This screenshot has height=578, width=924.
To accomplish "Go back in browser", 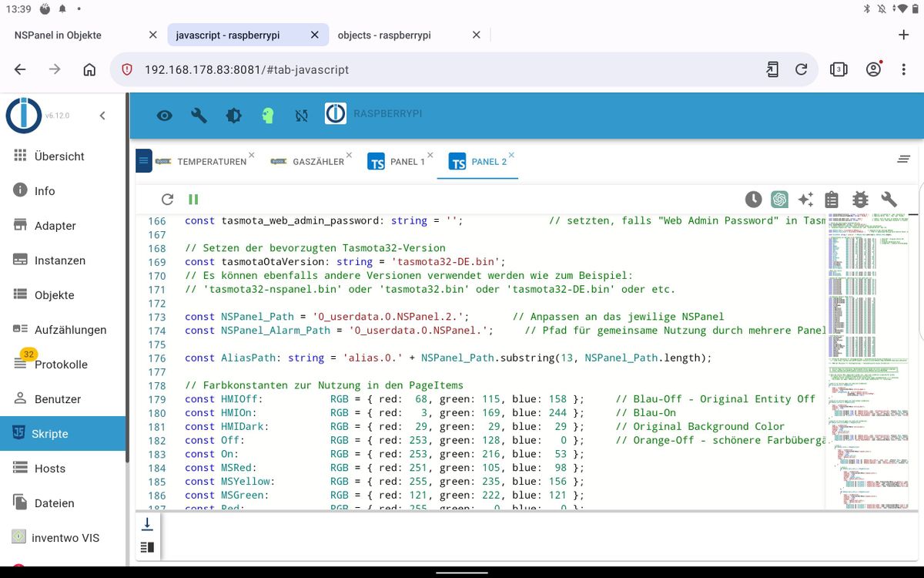I will point(20,69).
